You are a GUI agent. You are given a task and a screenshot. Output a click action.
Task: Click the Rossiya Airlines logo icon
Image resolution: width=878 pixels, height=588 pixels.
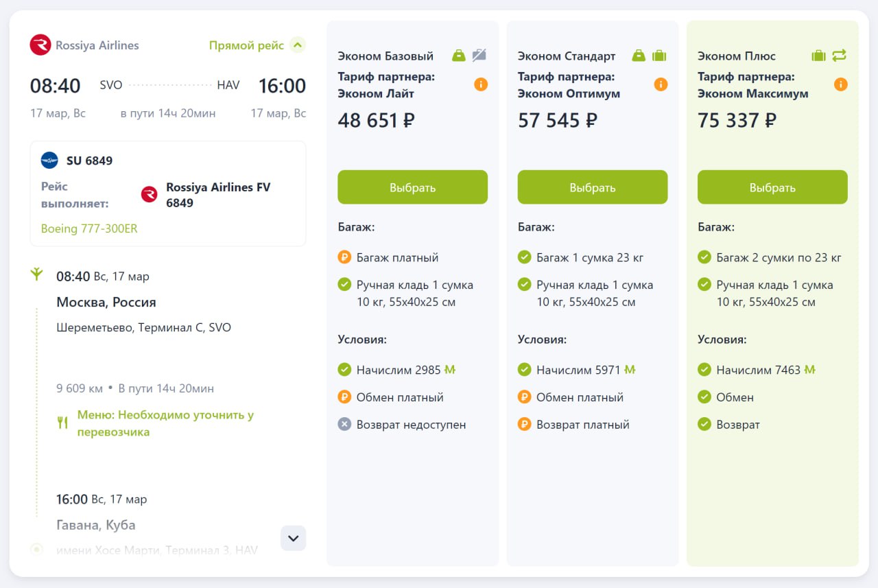tap(40, 45)
